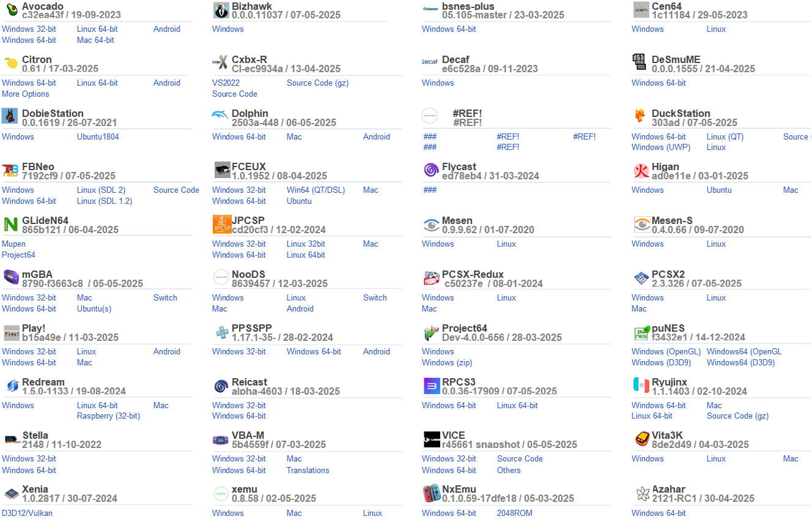
Task: Download Ryujinx Source Code (gz)
Action: click(x=737, y=416)
